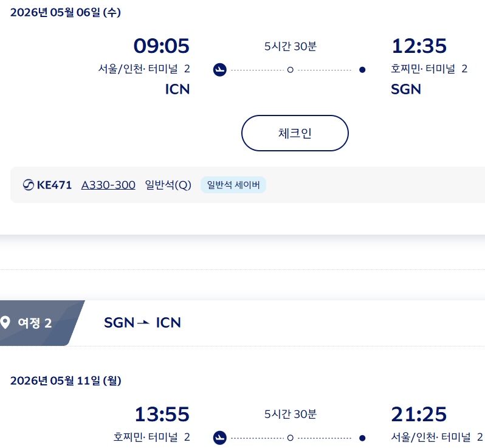485x448 pixels.
Task: Click the arrival dot of the 21:25 flight
Action: click(x=362, y=438)
